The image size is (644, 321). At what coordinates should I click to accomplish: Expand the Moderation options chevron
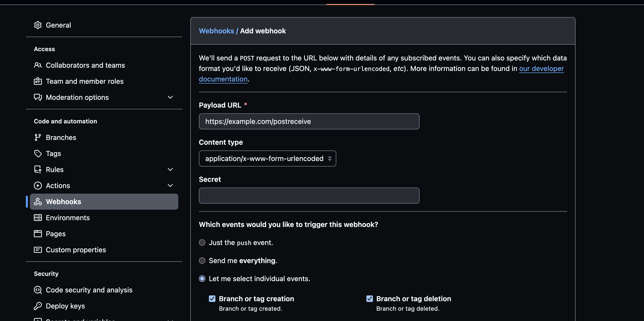170,97
